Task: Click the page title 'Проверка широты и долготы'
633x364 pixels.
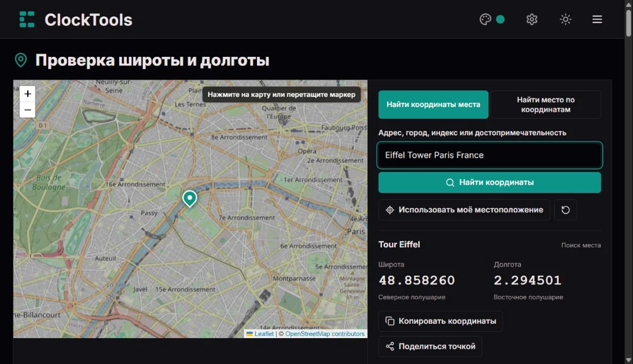Action: coord(152,60)
